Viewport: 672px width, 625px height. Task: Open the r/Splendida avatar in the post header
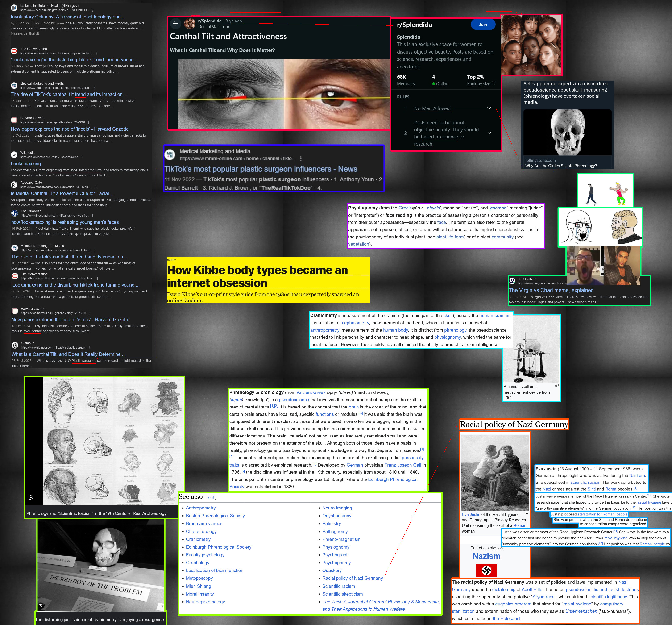(x=190, y=23)
